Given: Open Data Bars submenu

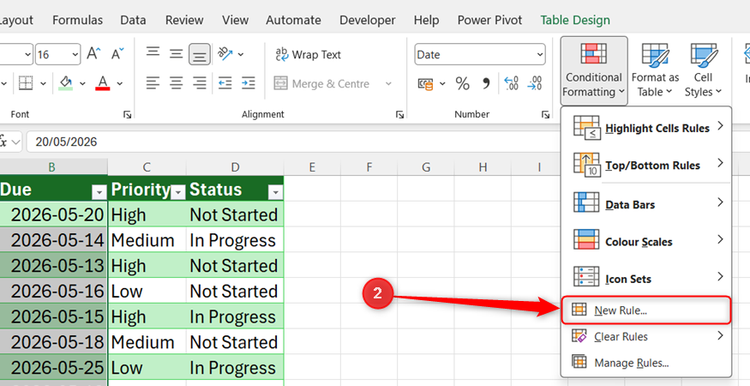Looking at the screenshot, I should tap(646, 204).
